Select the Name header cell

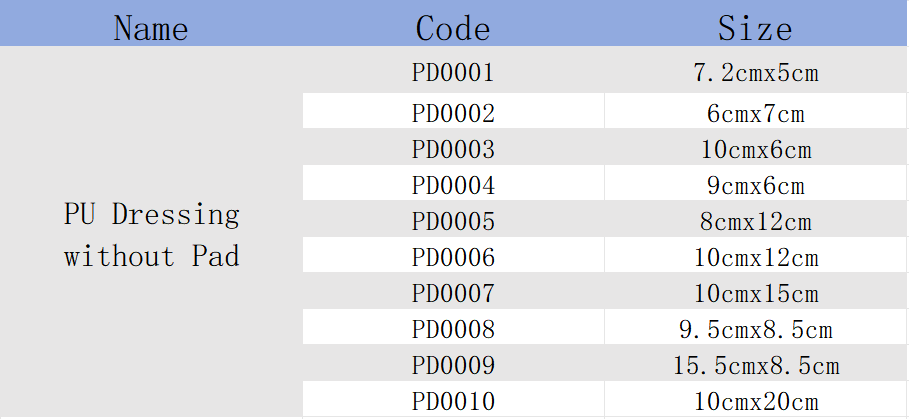[x=151, y=23]
